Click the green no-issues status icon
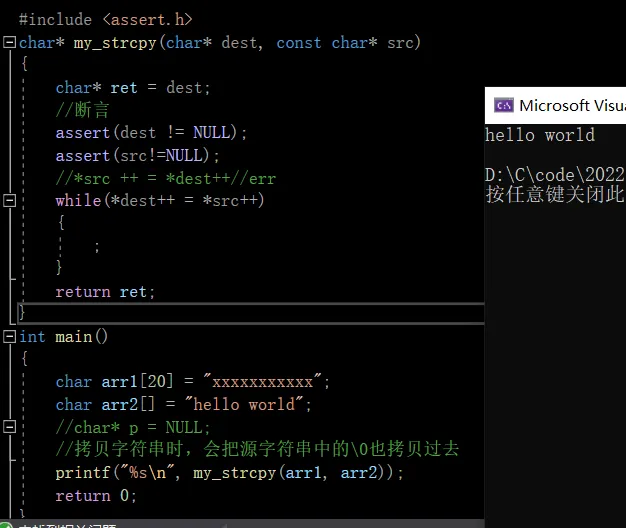626x528 pixels. coord(6,523)
